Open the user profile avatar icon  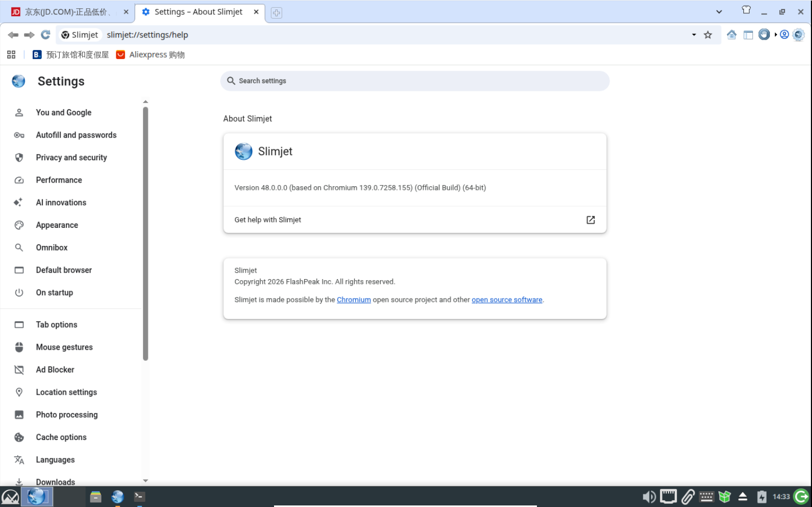785,35
